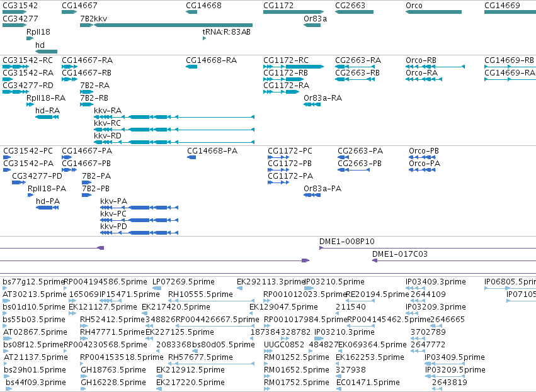Viewport: 536px width, 392px height.
Task: Click the CG34277 gene label
Action: [20, 18]
